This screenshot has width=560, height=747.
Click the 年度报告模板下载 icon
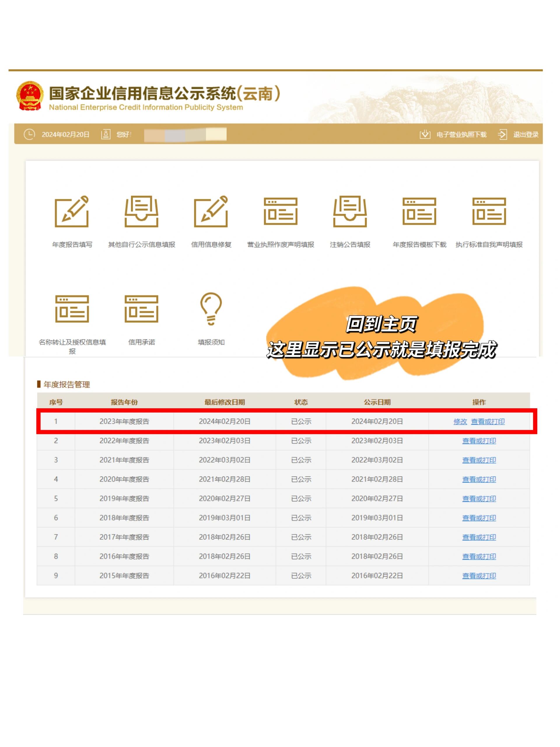[x=419, y=211]
